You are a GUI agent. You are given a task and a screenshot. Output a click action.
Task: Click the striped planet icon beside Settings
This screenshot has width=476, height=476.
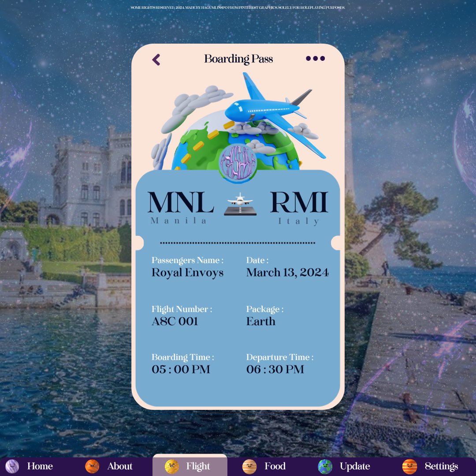pos(409,467)
